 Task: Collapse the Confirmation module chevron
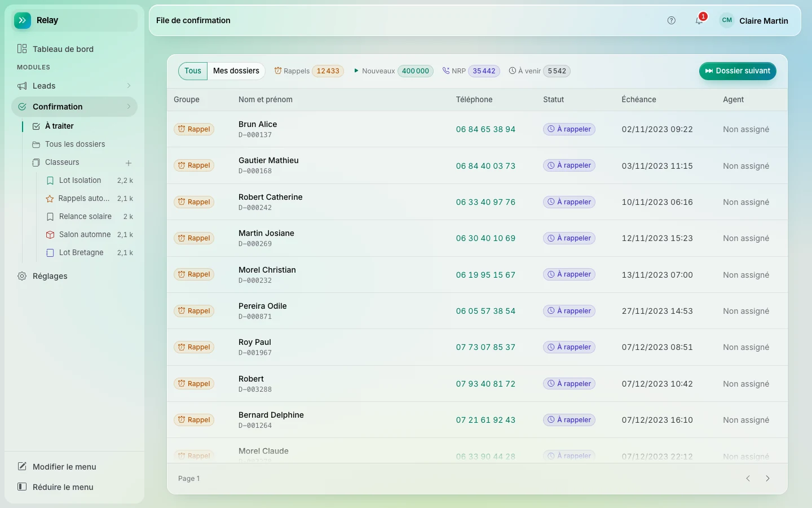(x=129, y=107)
